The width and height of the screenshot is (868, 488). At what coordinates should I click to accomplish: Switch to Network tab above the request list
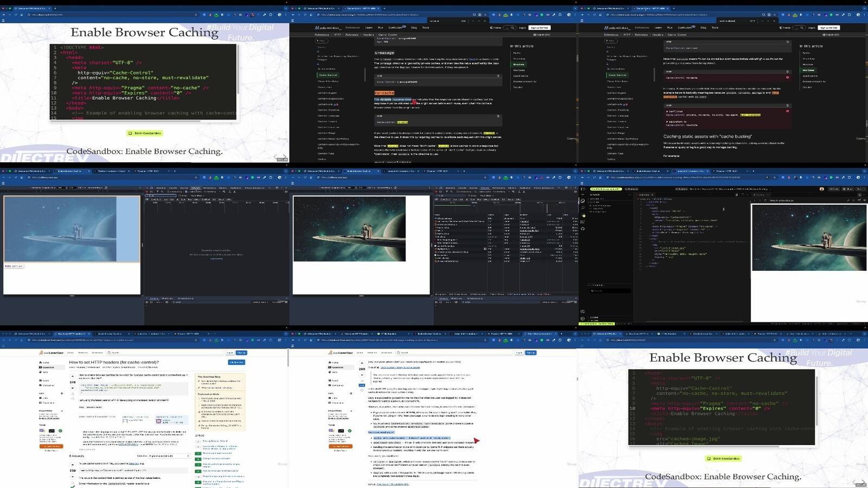point(484,188)
